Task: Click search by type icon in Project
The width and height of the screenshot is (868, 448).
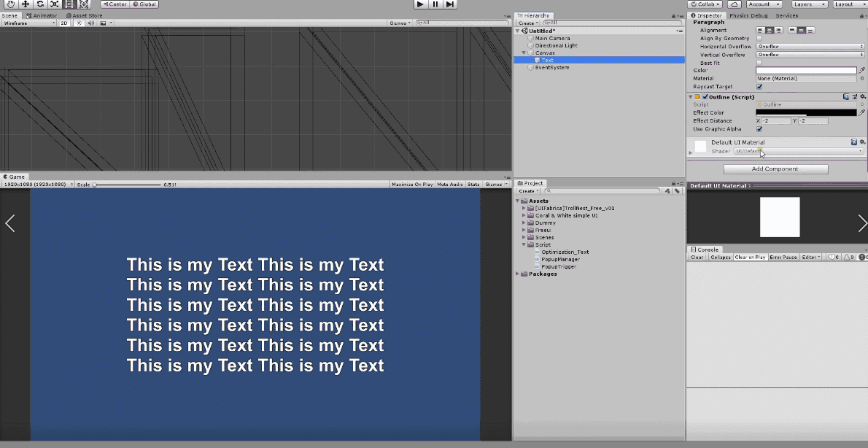Action: point(667,191)
